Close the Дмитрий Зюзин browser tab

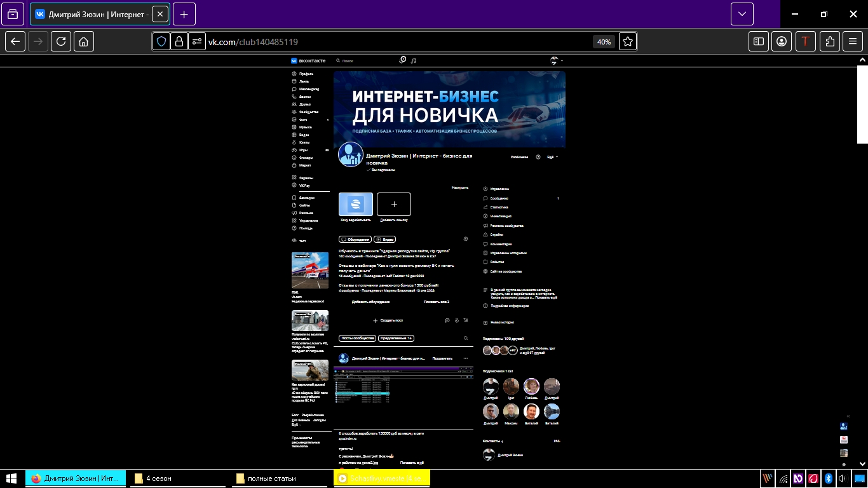[x=159, y=14]
